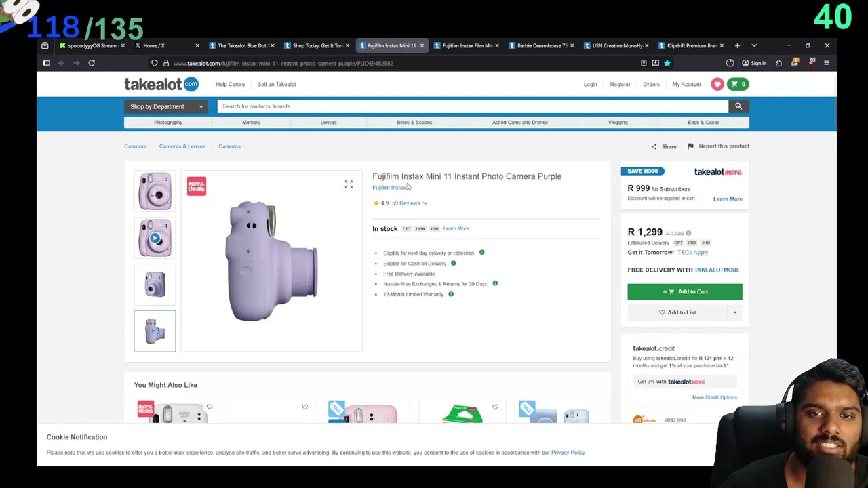Click Cameras & Lenses breadcrumb

coord(182,146)
